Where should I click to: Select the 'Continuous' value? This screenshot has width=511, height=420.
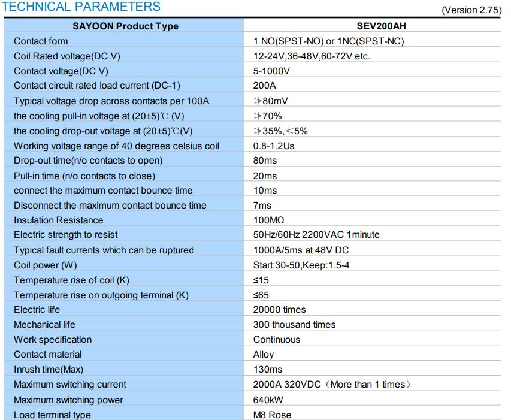[277, 340]
